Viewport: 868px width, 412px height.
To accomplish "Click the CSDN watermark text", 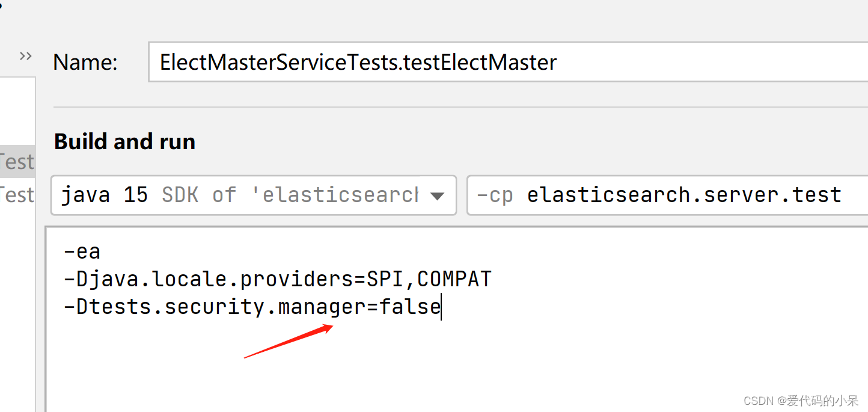I will (801, 401).
